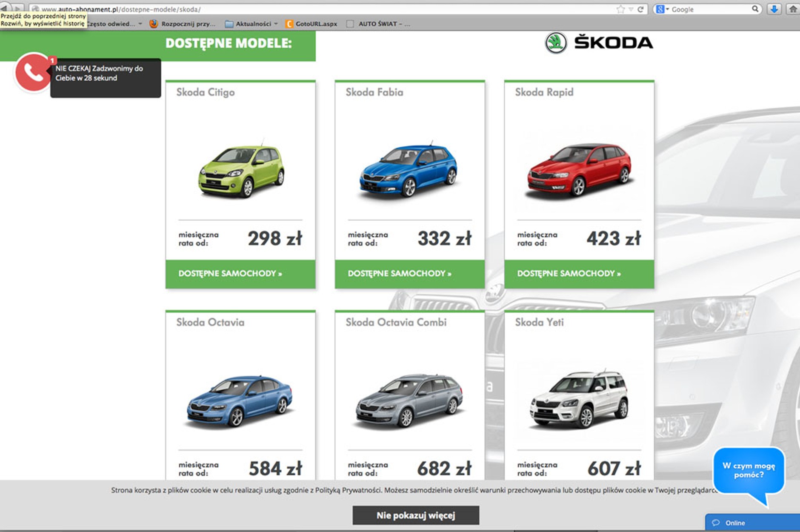This screenshot has width=800, height=532.
Task: Click the search magnifier in Google box
Action: (755, 9)
